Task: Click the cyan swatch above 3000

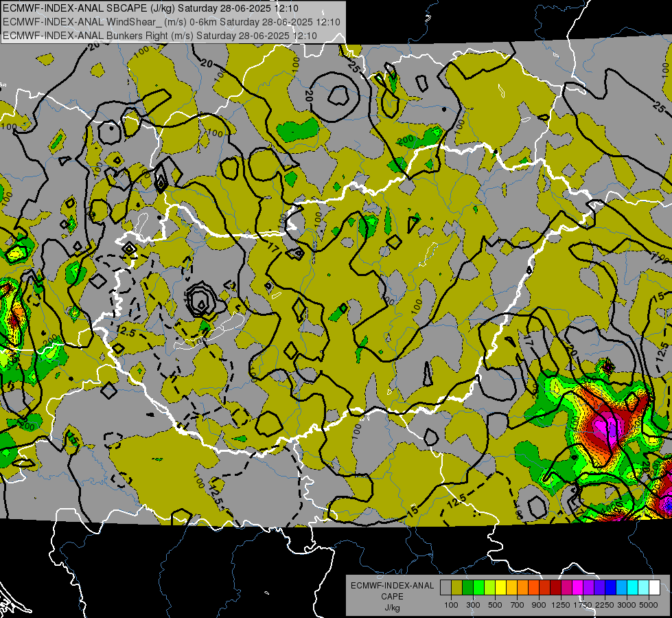Action: tap(633, 587)
